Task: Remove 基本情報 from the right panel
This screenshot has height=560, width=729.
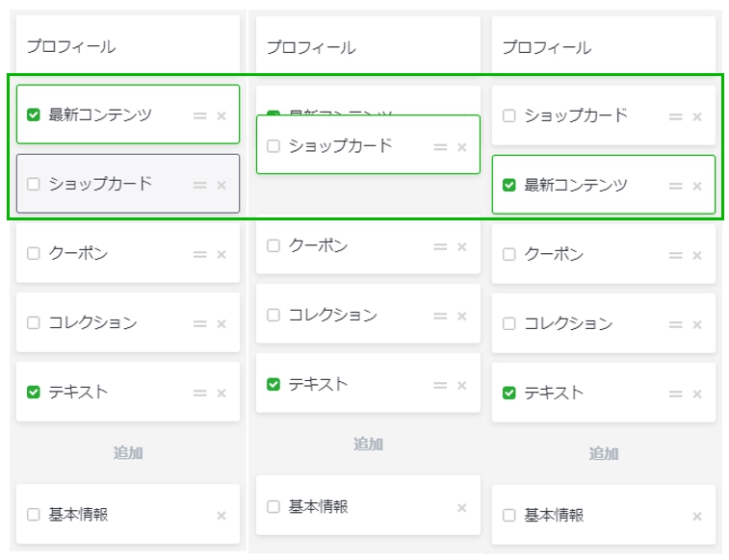Action: [697, 517]
